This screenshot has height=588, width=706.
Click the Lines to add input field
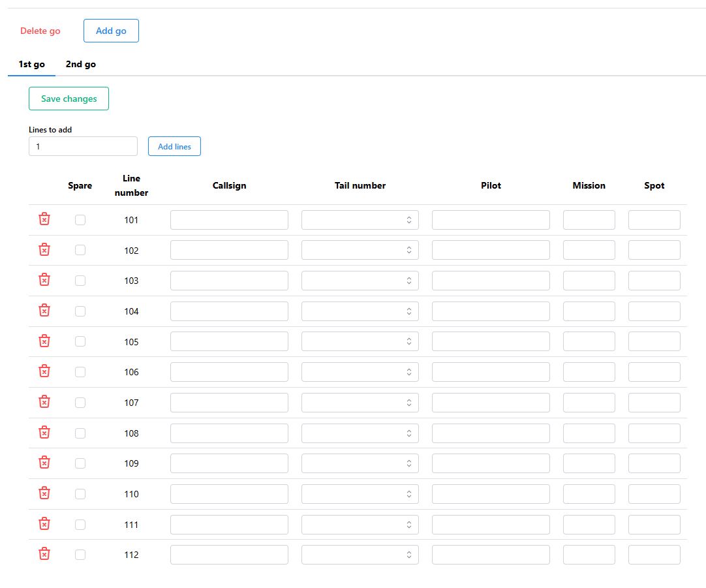pyautogui.click(x=83, y=147)
